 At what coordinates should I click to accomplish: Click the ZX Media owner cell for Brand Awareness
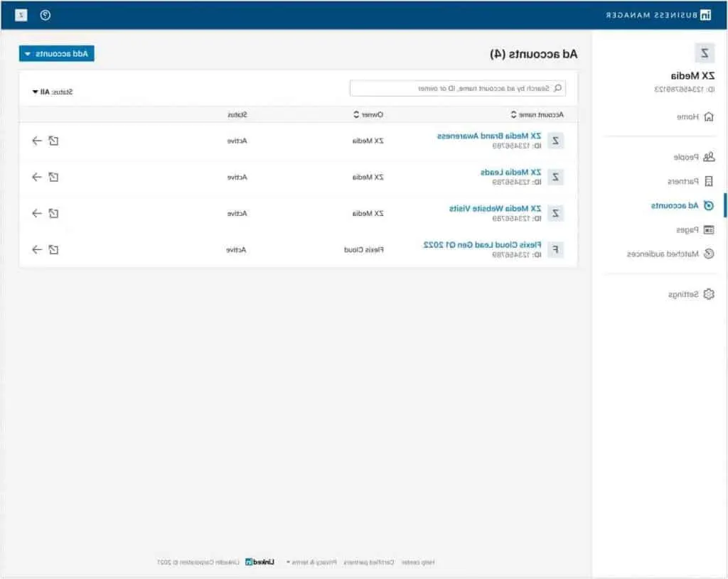coord(368,141)
